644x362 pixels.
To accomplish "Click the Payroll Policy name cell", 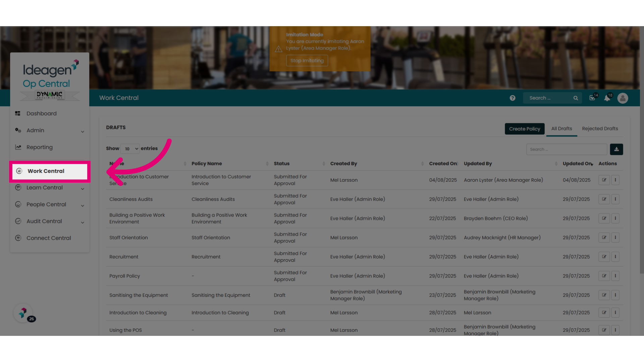I will [x=124, y=276].
